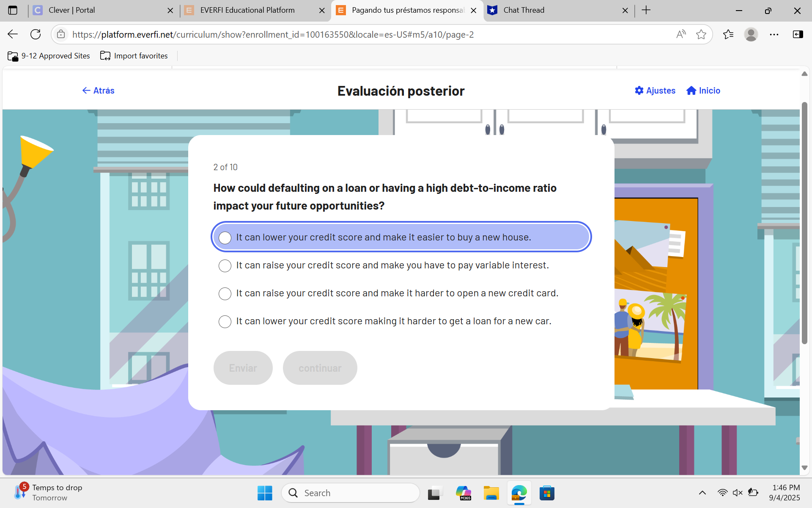
Task: Show hidden system tray icons
Action: [x=702, y=492]
